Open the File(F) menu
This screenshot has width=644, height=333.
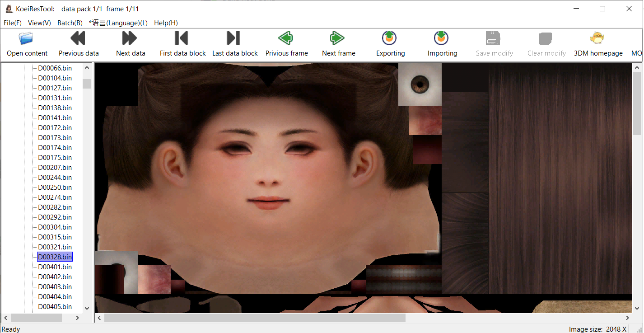(13, 23)
